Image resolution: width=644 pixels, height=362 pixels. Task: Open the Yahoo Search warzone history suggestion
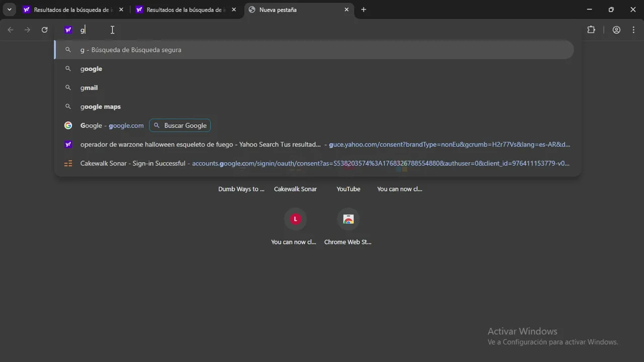click(314, 144)
